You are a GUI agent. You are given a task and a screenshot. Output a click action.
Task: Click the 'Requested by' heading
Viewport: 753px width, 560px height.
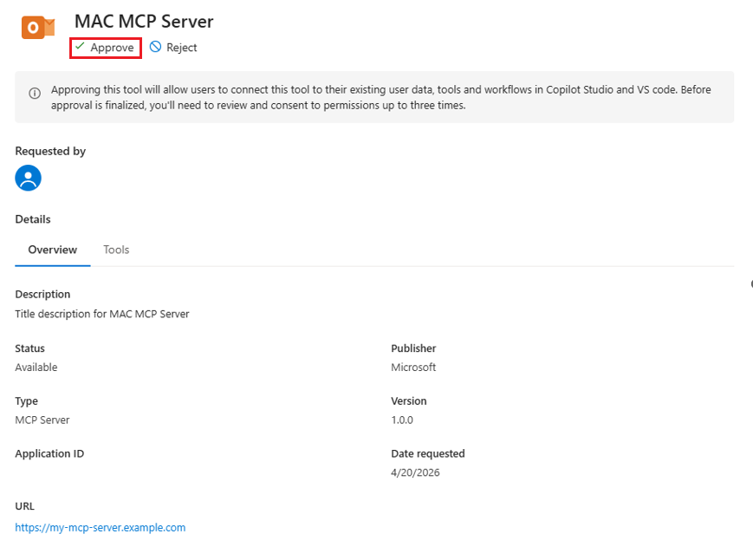pyautogui.click(x=50, y=152)
